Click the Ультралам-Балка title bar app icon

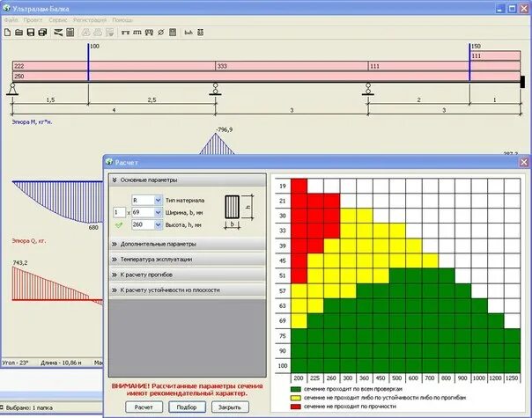(6, 8)
